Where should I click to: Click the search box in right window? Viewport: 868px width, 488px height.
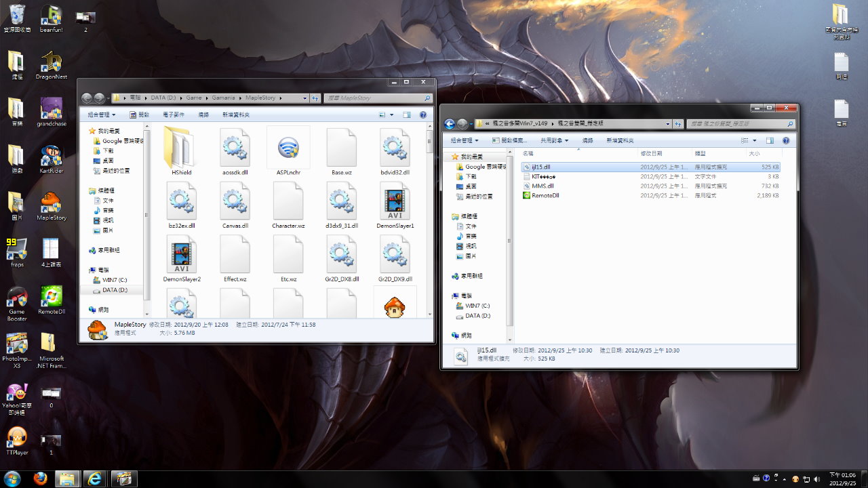coord(741,124)
